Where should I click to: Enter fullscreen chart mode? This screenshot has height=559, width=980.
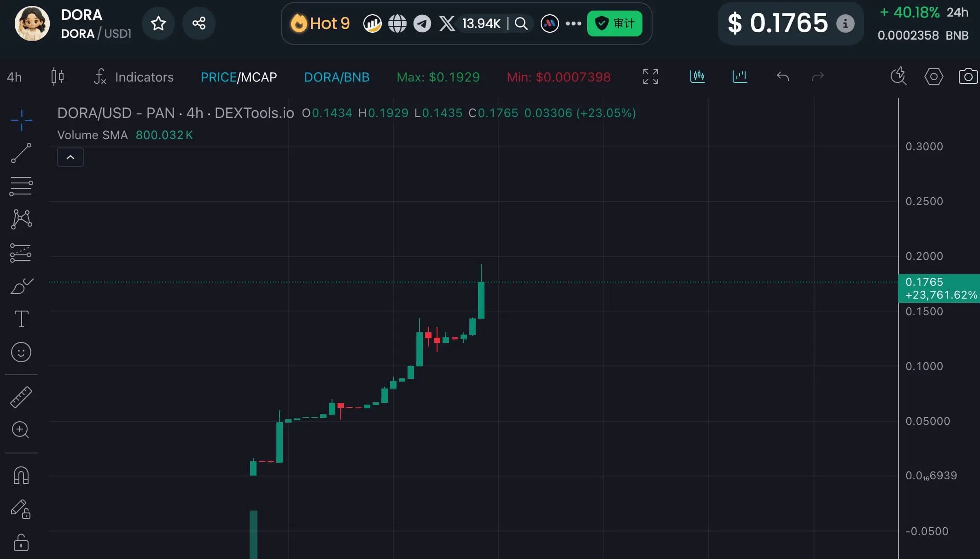(x=651, y=76)
